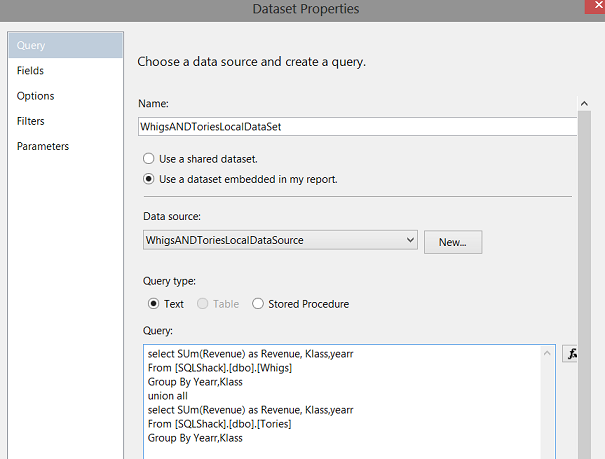The width and height of the screenshot is (605, 459).
Task: Go to the Options page
Action: [36, 96]
